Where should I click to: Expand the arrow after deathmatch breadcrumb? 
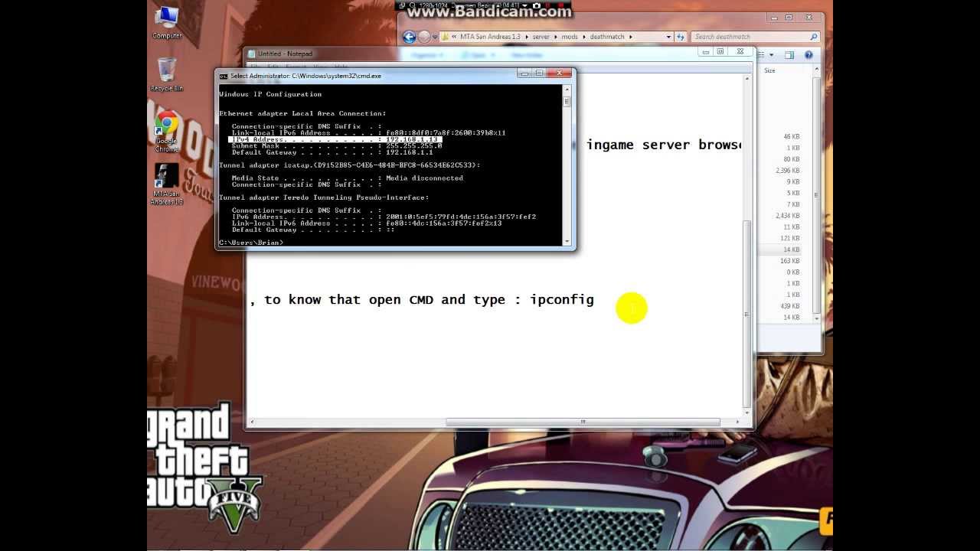pyautogui.click(x=631, y=37)
